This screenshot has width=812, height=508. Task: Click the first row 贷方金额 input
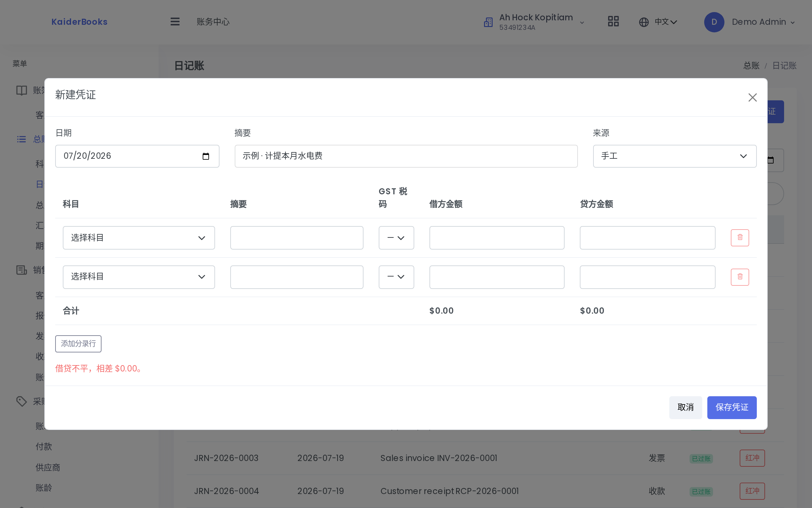[x=647, y=238]
